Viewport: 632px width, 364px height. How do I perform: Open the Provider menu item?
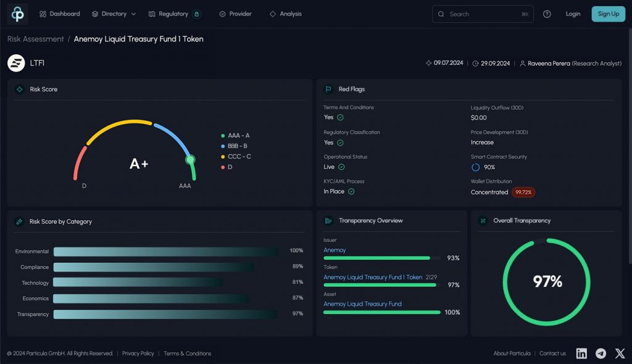point(235,14)
